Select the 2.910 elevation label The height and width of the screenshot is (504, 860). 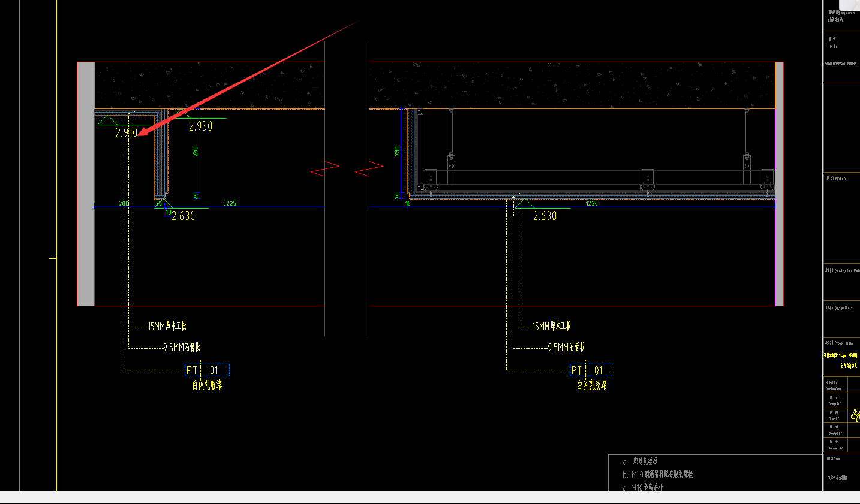coord(127,132)
